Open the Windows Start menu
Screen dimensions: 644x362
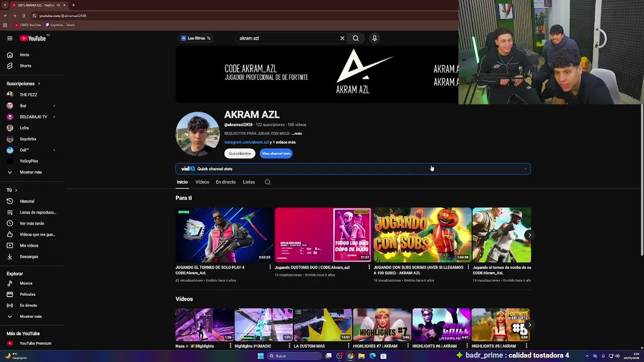(261, 356)
